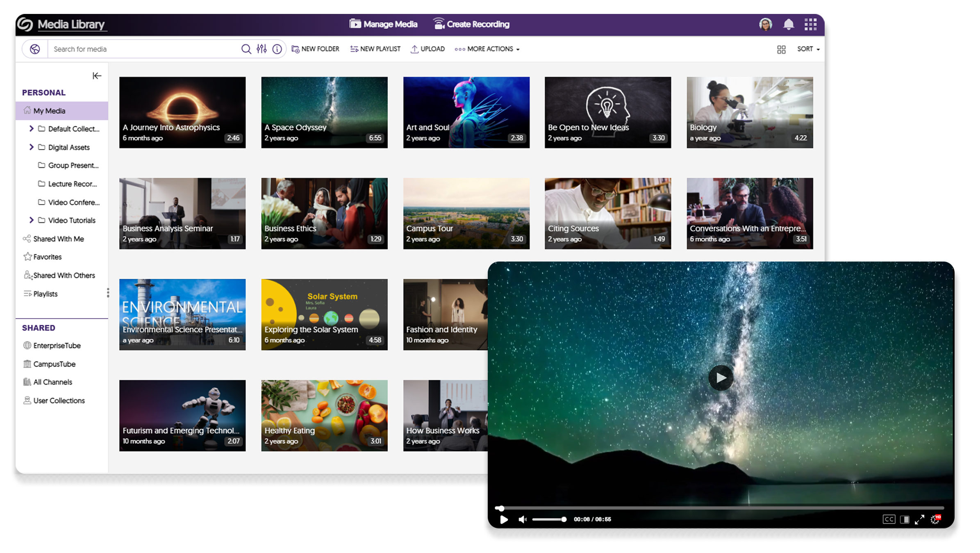This screenshot has height=553, width=980.
Task: Open notifications bell
Action: [x=787, y=24]
